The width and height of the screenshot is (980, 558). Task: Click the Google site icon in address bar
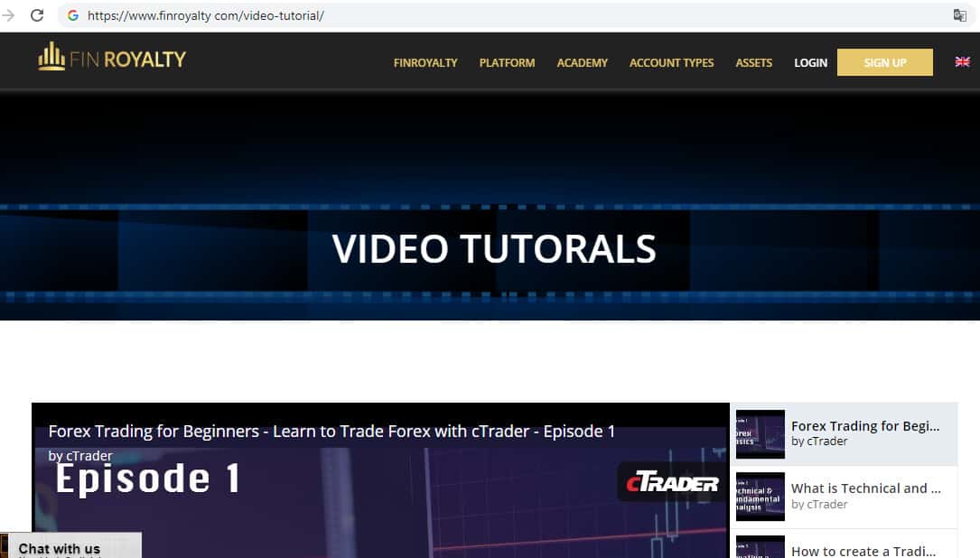(x=73, y=15)
